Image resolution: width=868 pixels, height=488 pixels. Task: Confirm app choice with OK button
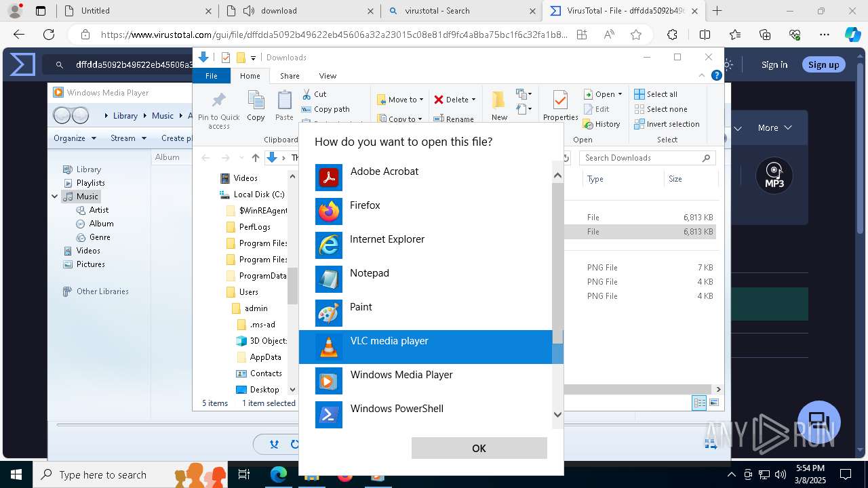click(479, 448)
